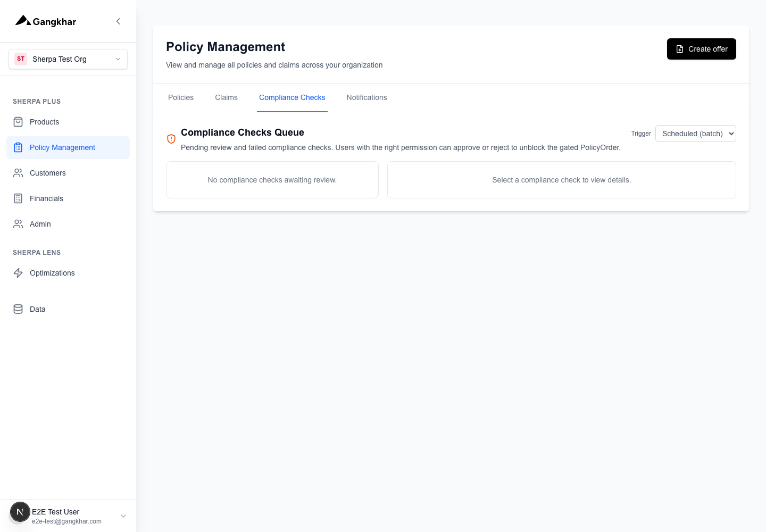Open the Scheduled (batch) trigger dropdown
This screenshot has height=532, width=766.
696,134
